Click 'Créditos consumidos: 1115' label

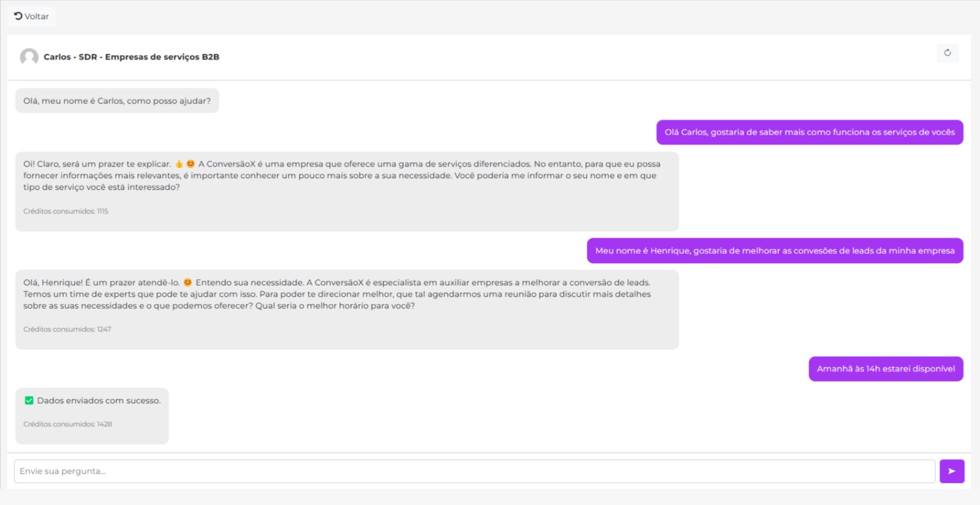point(66,211)
